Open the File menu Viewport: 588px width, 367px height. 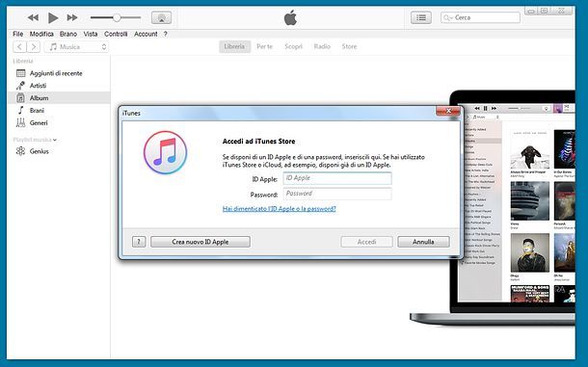(17, 34)
